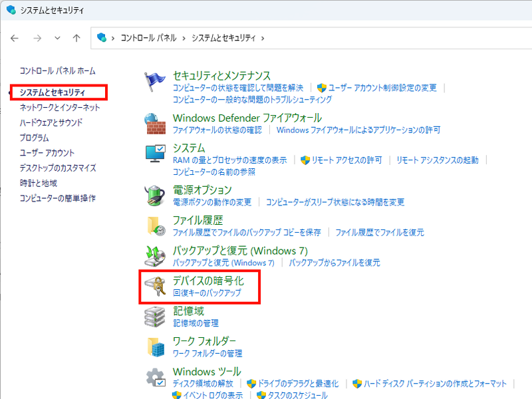This screenshot has width=532, height=399.
Task: Select ユーザー アカウント in the sidebar
Action: point(47,153)
